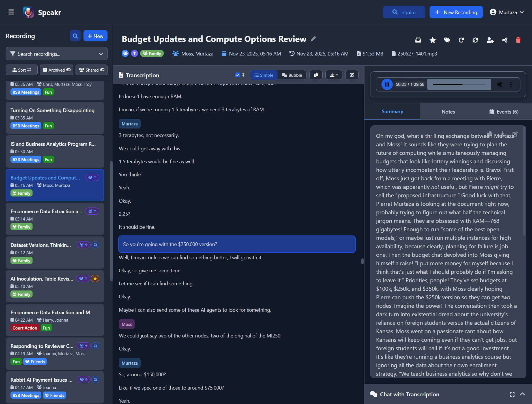Open the sidebar hamburger menu
The height and width of the screenshot is (404, 532).
(11, 12)
